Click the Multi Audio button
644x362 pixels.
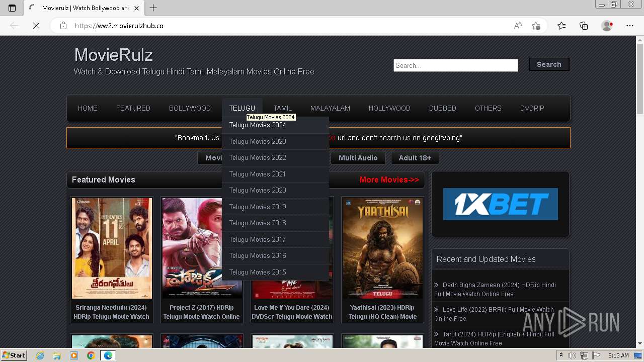pos(358,158)
